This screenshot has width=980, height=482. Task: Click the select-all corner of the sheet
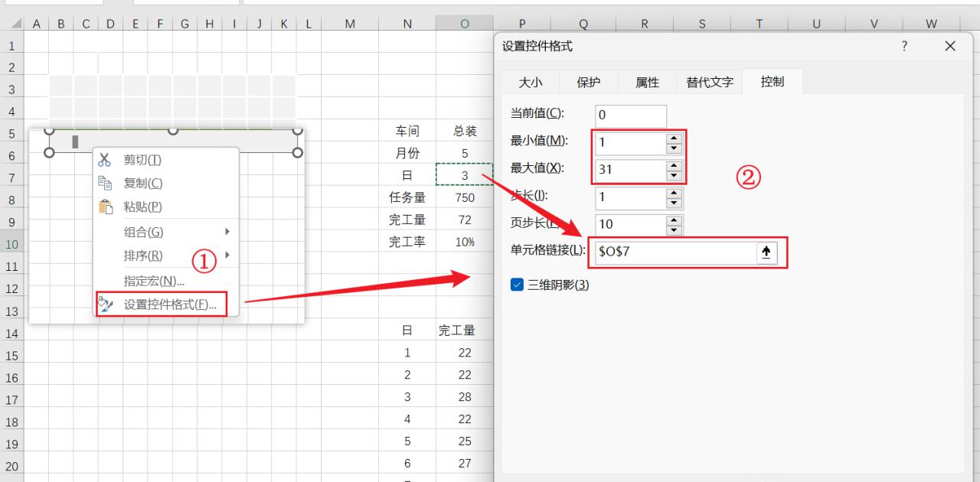click(x=11, y=24)
